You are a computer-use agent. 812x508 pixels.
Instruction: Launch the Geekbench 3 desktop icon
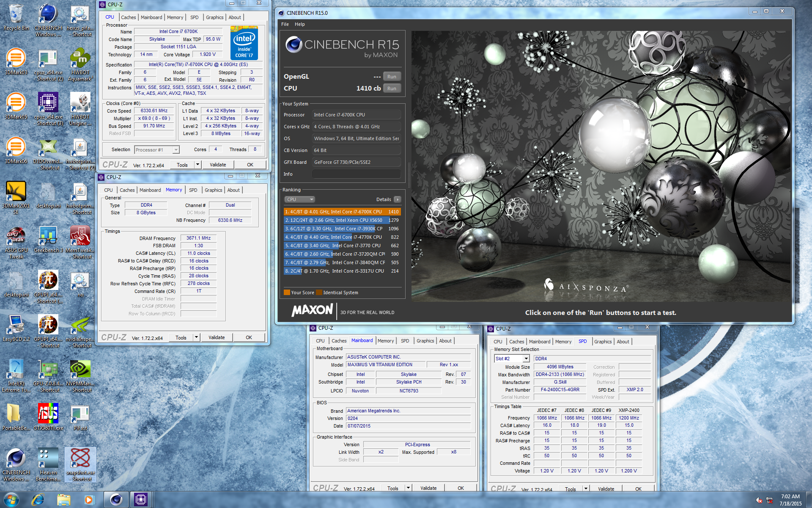coord(48,239)
